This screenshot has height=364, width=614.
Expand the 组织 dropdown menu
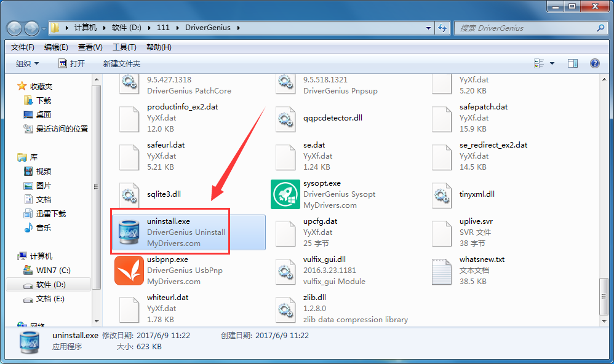(x=27, y=63)
